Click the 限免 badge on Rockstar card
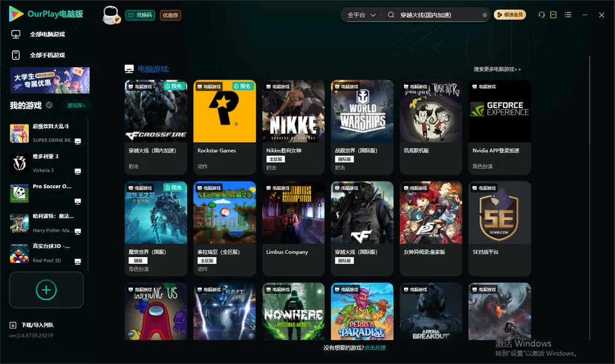615x364 pixels. pos(242,86)
